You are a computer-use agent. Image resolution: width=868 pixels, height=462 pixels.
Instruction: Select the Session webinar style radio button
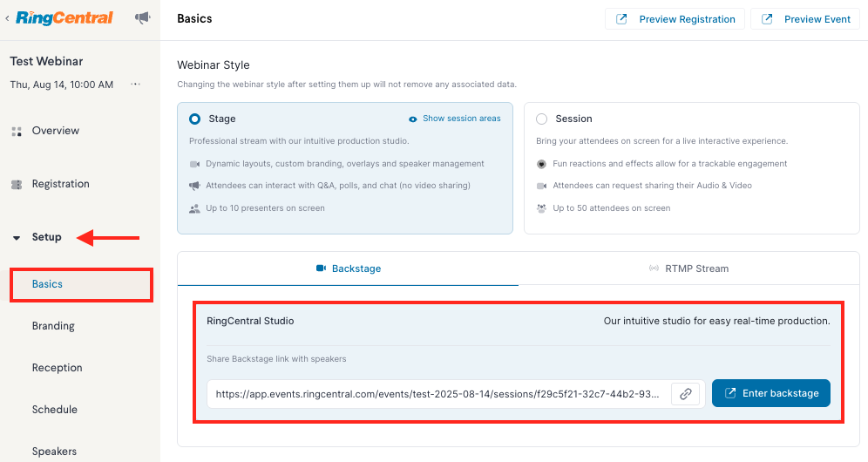[541, 119]
